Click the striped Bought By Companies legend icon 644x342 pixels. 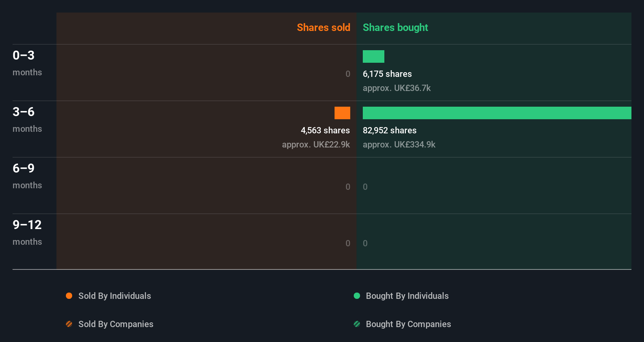(357, 324)
